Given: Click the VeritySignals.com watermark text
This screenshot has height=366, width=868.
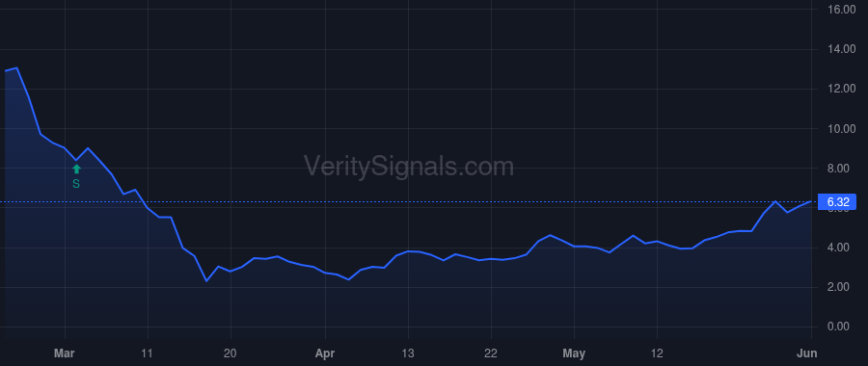Looking at the screenshot, I should (409, 167).
